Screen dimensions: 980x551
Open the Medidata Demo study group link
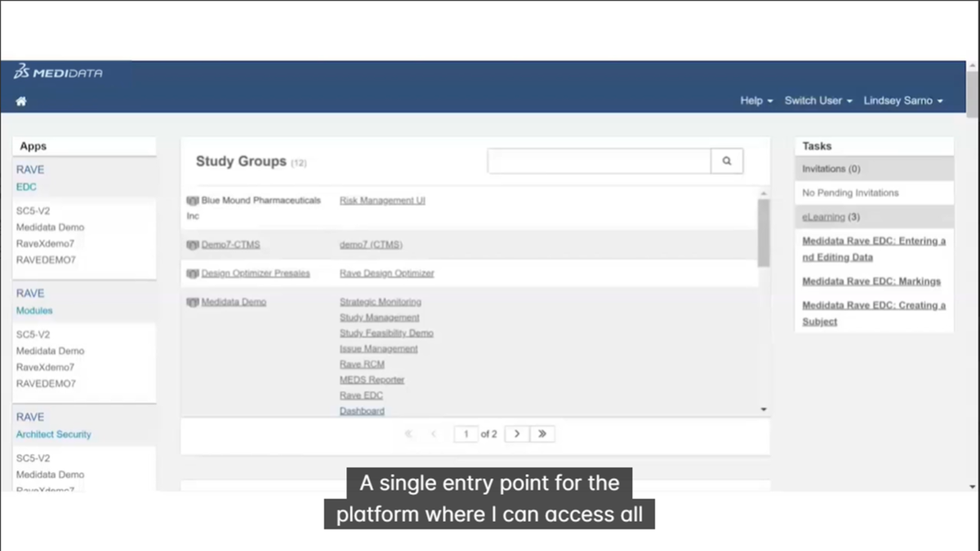click(234, 302)
